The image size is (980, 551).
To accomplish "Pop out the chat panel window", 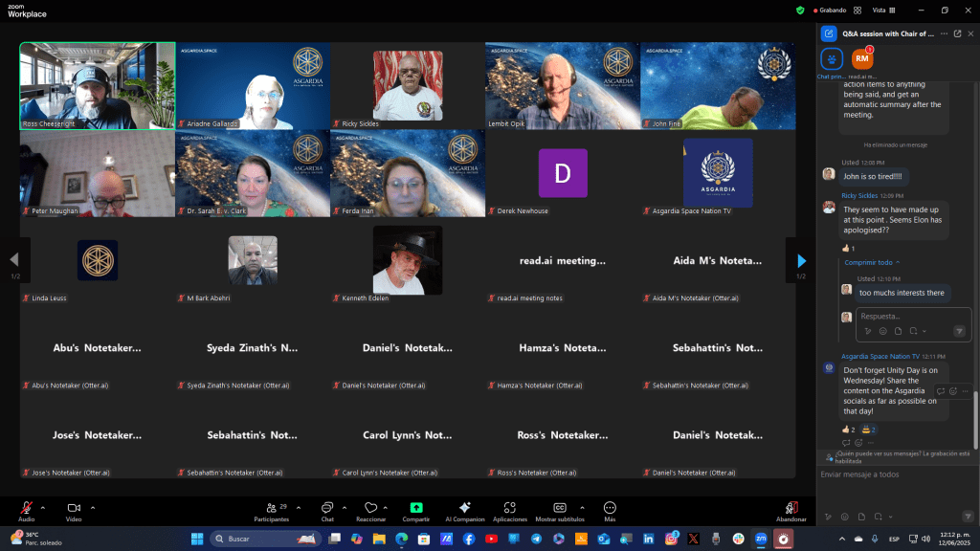I will click(957, 33).
